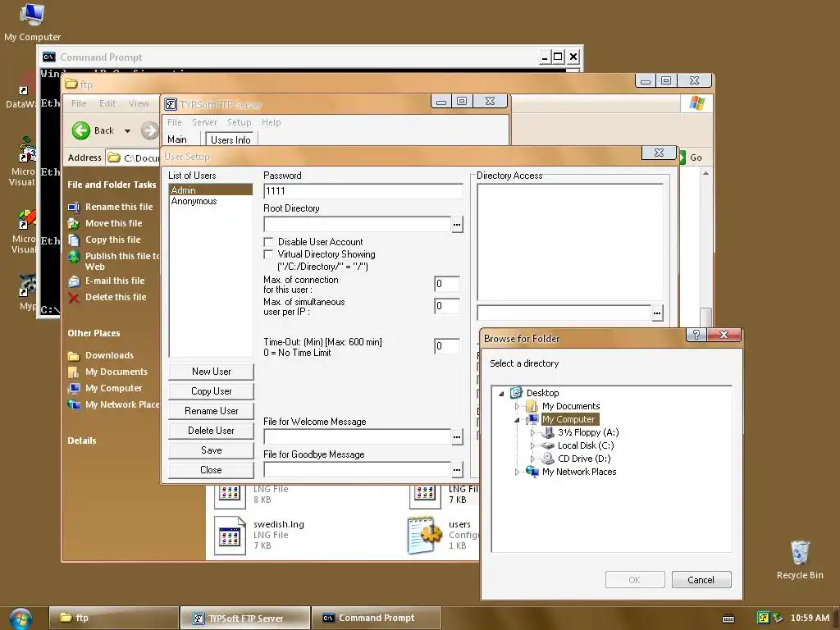Select swedish.lng file icon
Viewport: 840px width, 630px height.
pyautogui.click(x=230, y=535)
